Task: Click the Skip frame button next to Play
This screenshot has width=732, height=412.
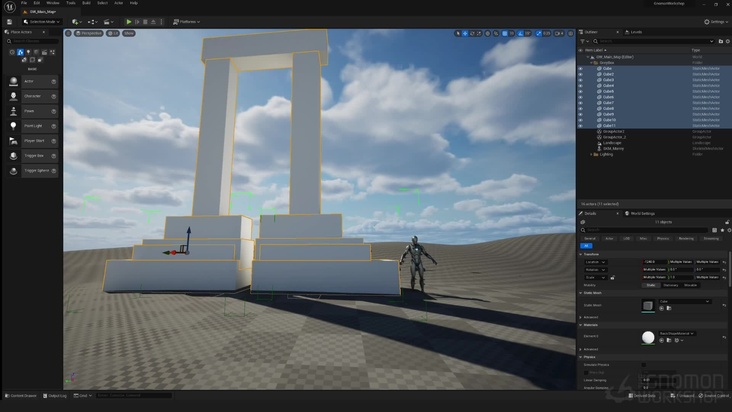Action: [137, 21]
